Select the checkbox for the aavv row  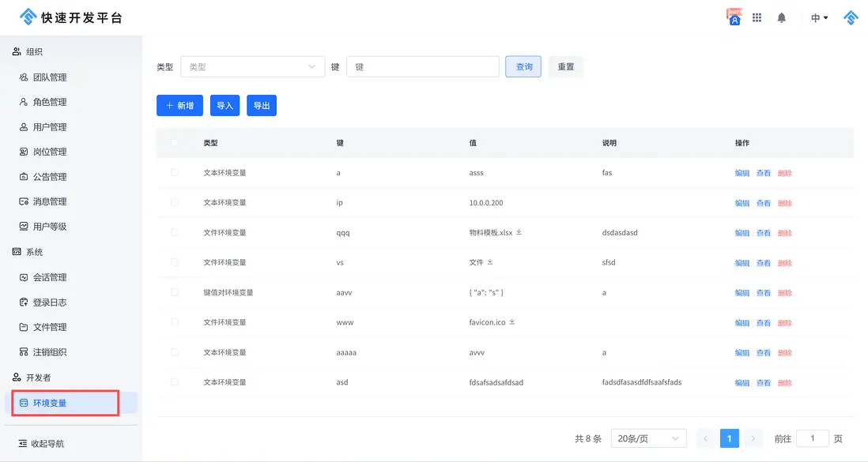tap(175, 292)
